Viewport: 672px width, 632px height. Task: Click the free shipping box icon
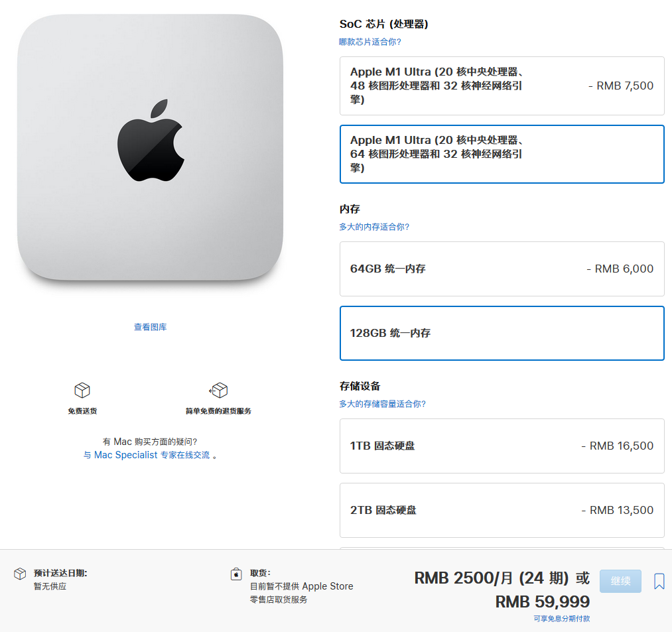coord(82,391)
